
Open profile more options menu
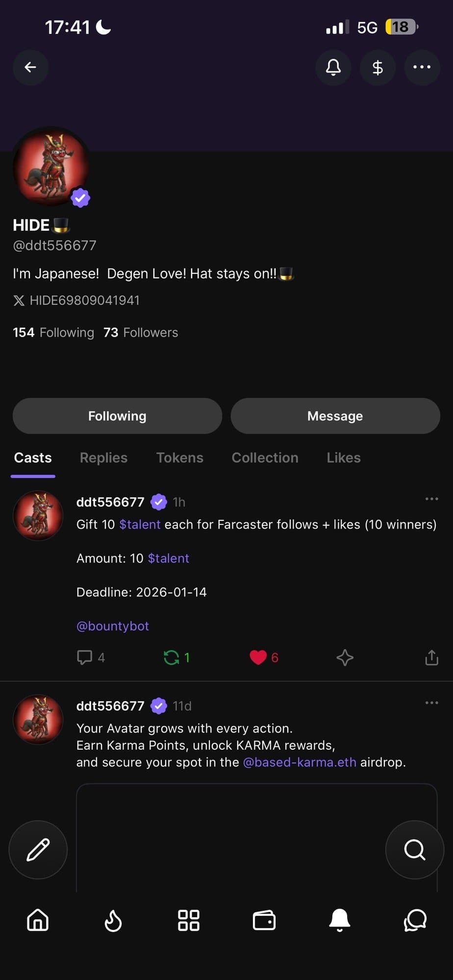422,67
